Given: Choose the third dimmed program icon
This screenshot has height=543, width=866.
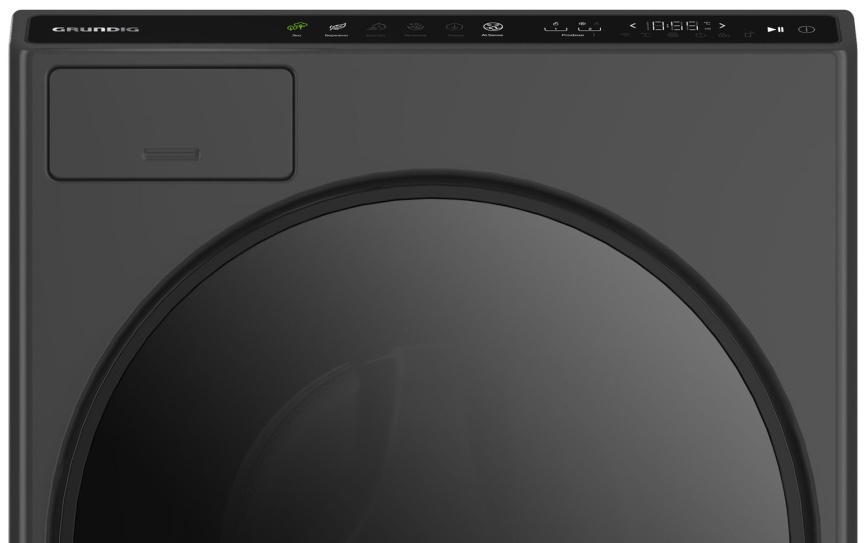Looking at the screenshot, I should (376, 28).
